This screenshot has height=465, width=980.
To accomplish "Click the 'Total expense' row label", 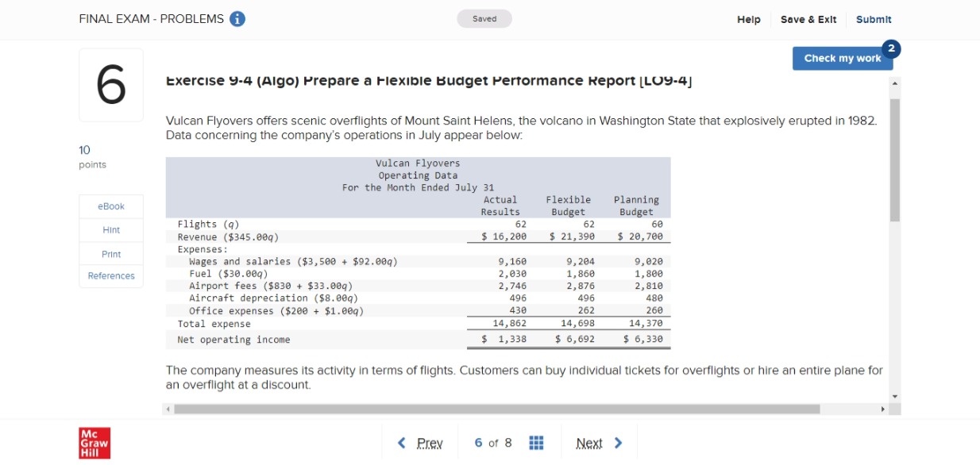I will click(214, 324).
